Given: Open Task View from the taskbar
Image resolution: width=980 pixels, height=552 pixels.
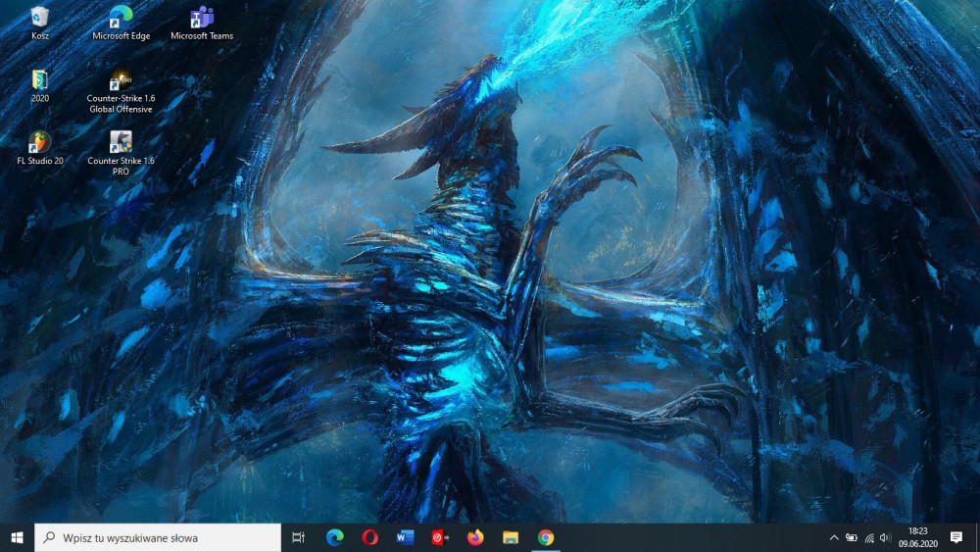Looking at the screenshot, I should [x=299, y=537].
